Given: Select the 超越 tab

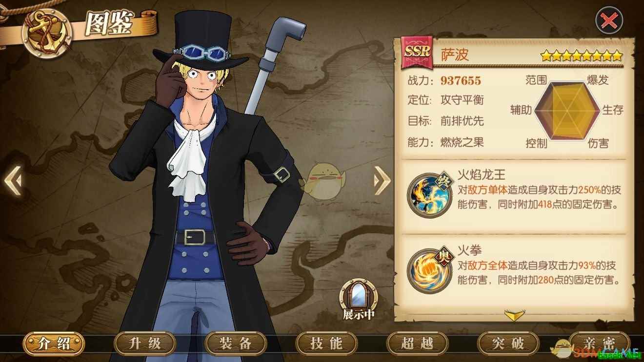Looking at the screenshot, I should [x=417, y=343].
